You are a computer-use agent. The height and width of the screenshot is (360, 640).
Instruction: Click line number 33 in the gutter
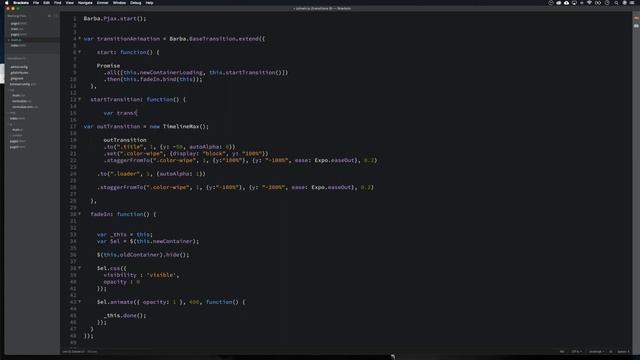pyautogui.click(x=73, y=235)
